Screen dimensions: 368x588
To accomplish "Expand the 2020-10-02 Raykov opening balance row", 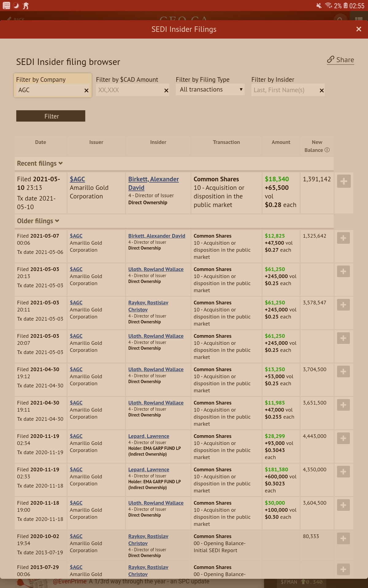I will [x=343, y=538].
